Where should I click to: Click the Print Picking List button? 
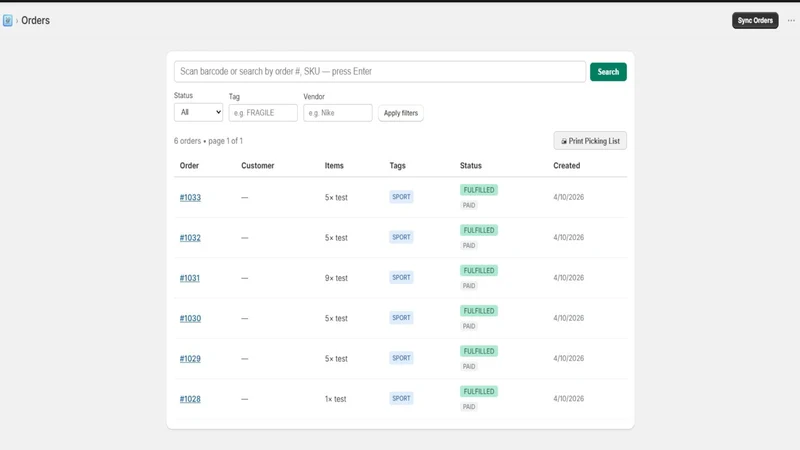pos(590,141)
